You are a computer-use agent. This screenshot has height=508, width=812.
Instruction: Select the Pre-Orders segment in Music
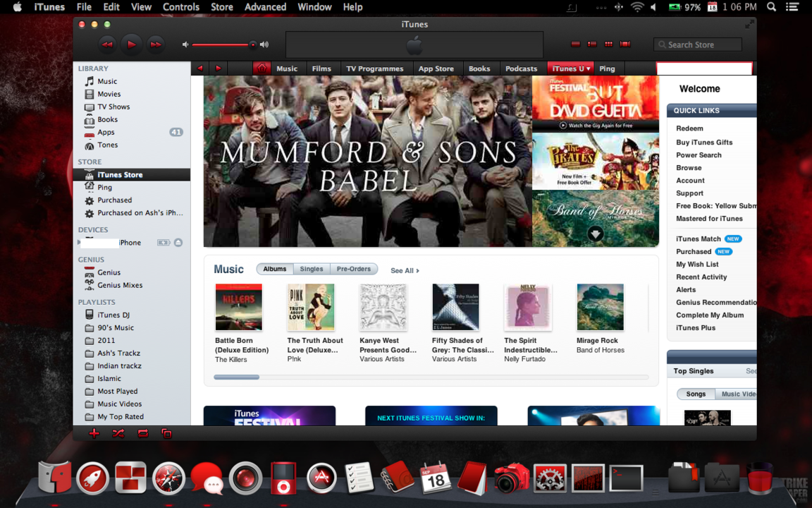(354, 269)
